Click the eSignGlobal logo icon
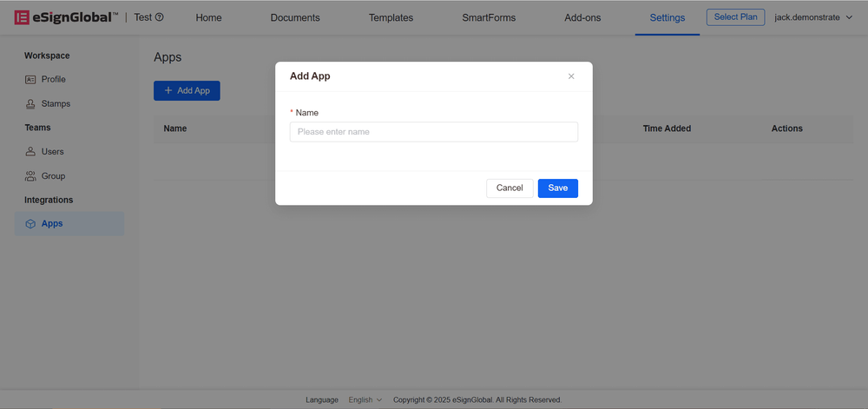Image resolution: width=868 pixels, height=409 pixels. click(22, 17)
